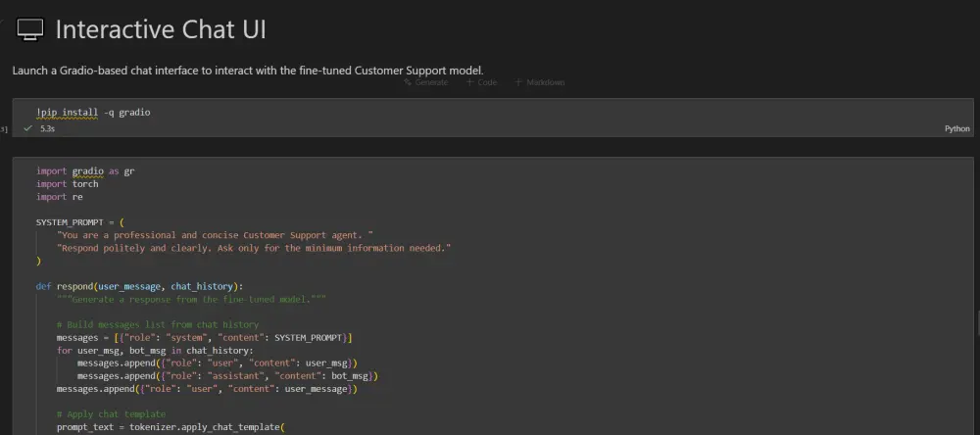Place cursor on 'import torch' line
The height and width of the screenshot is (435, 980).
point(68,184)
